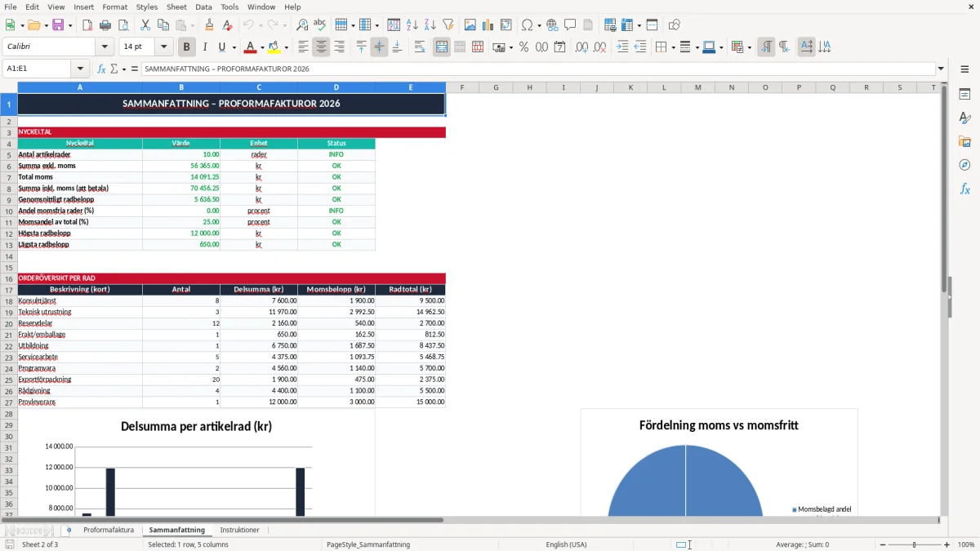The image size is (980, 551).
Task: Click the Zoom In plus button
Action: (947, 544)
